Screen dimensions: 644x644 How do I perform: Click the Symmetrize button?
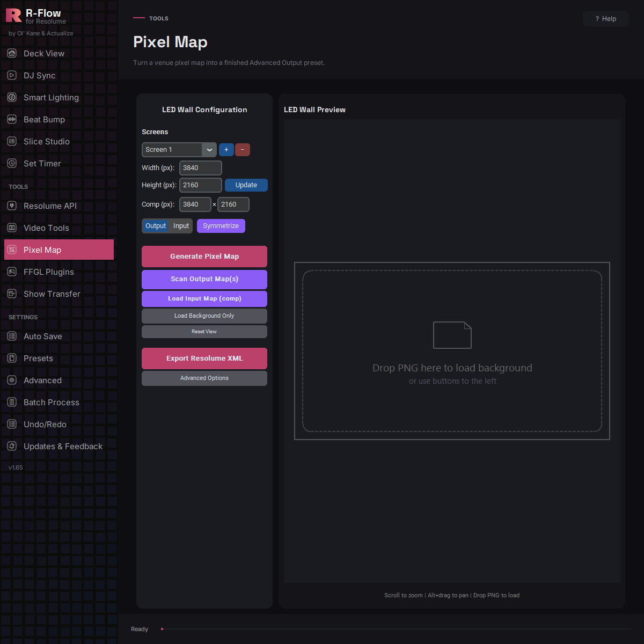tap(221, 226)
